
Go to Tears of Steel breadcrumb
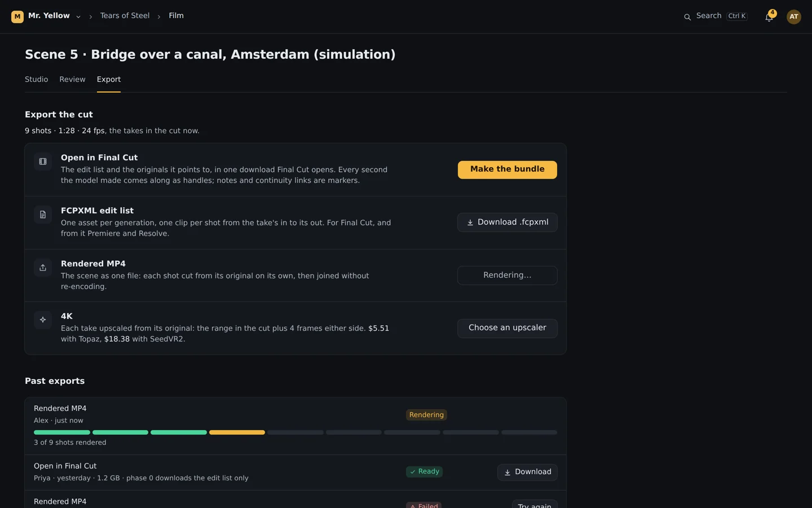point(125,16)
